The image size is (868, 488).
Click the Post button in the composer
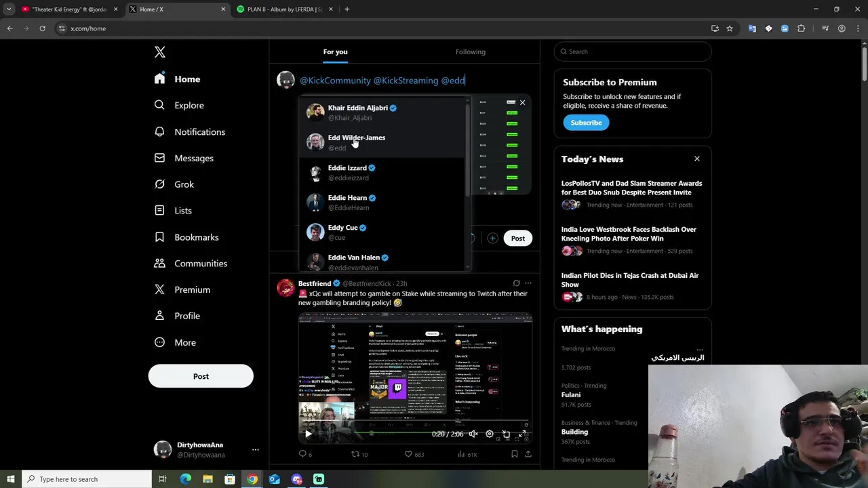518,238
